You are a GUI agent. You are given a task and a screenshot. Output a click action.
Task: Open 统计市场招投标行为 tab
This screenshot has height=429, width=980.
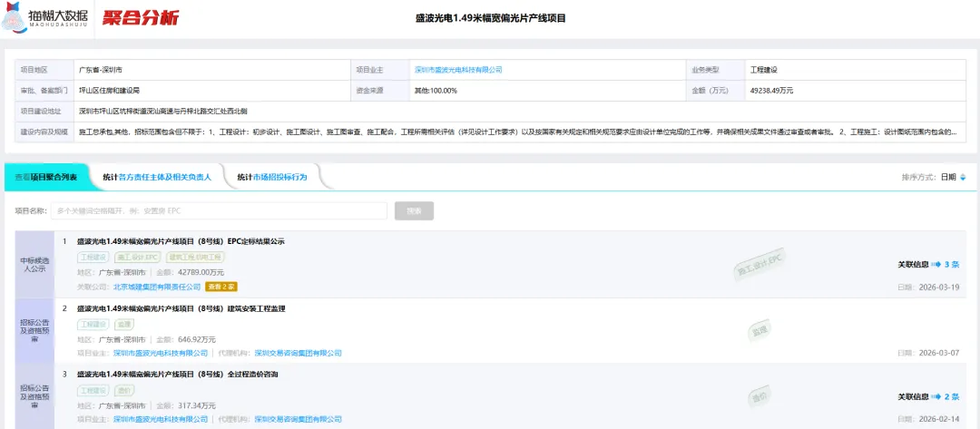(x=272, y=178)
